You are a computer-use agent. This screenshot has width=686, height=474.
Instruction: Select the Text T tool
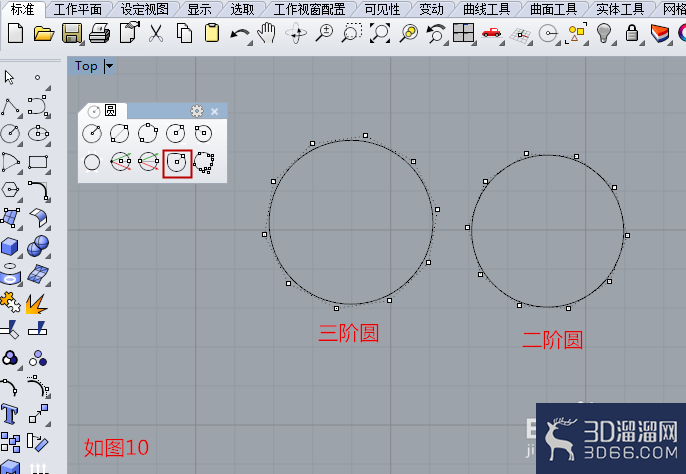point(10,414)
